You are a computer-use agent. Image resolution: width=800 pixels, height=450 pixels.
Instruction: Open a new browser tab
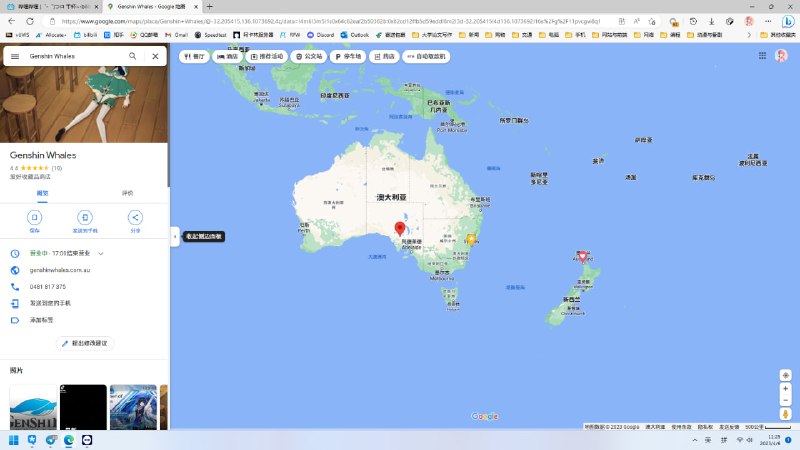click(x=210, y=7)
